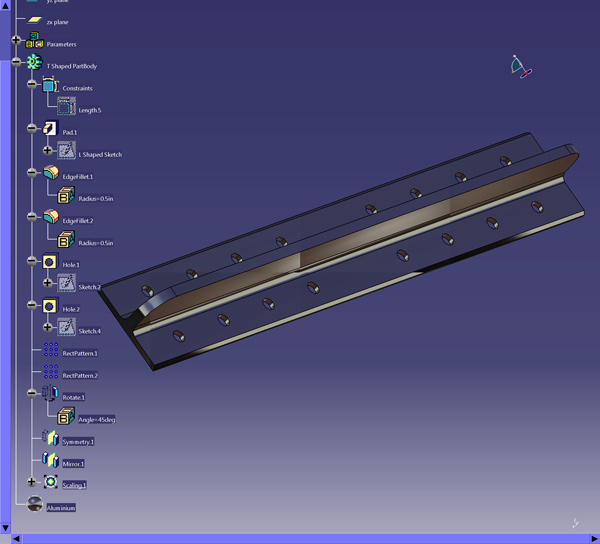Click the Symmetry.1 feature icon
600x544 pixels.
pos(50,439)
